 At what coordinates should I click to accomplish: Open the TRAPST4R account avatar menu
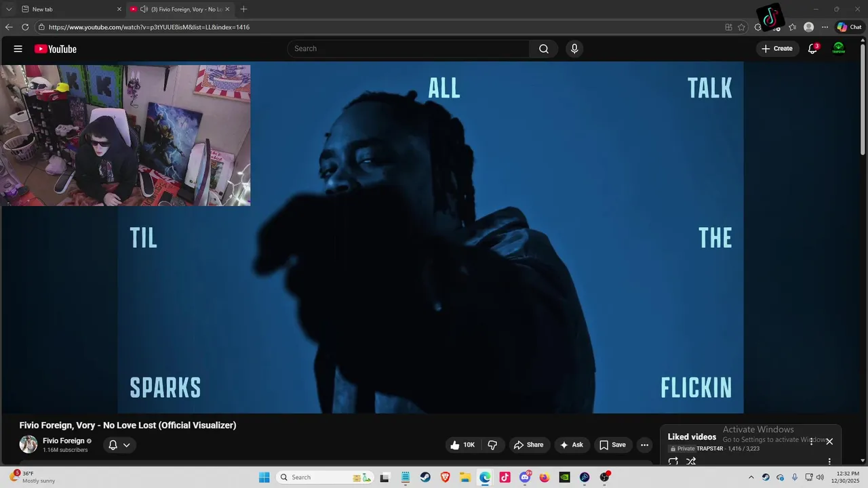839,49
